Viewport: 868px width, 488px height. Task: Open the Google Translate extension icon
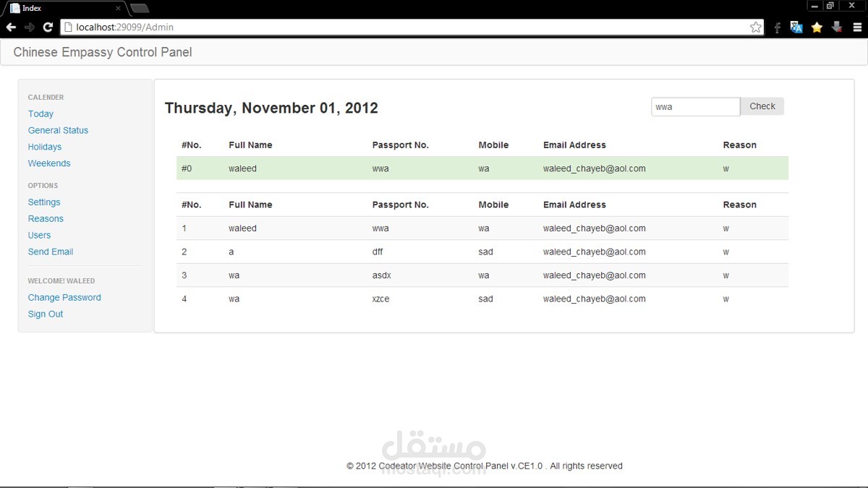coord(796,27)
